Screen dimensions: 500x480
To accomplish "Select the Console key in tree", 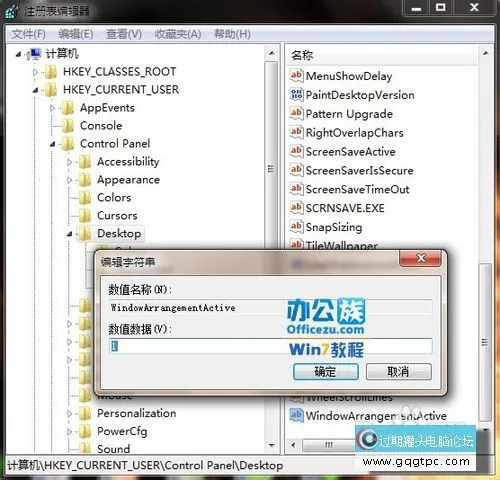I will pos(101,126).
